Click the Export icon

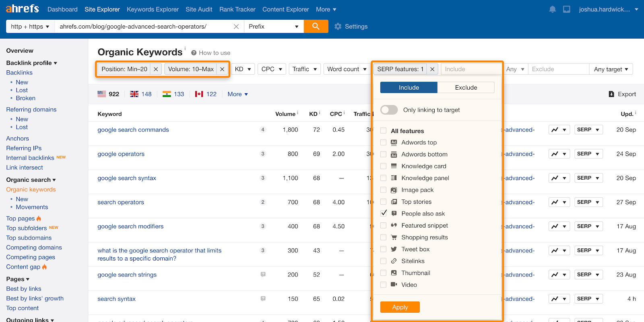[611, 94]
